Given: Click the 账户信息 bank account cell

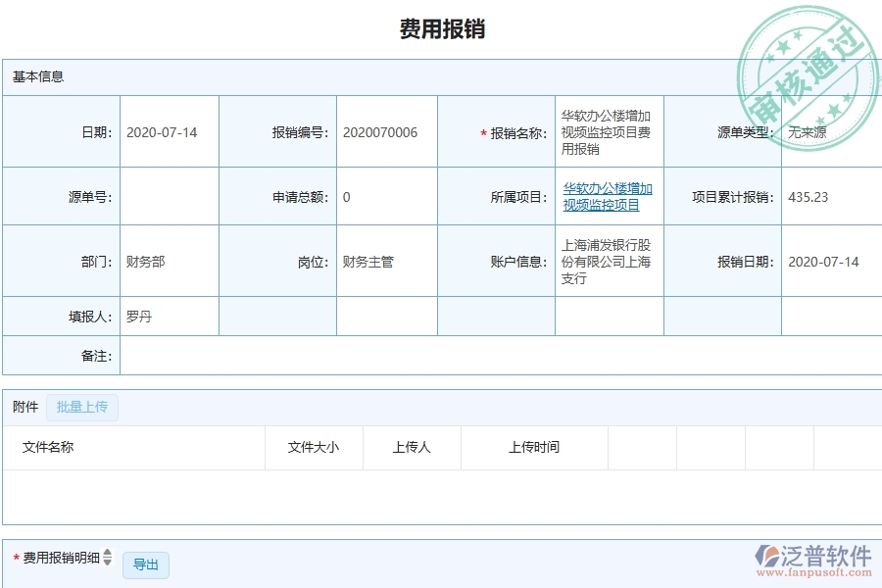Looking at the screenshot, I should [601, 262].
